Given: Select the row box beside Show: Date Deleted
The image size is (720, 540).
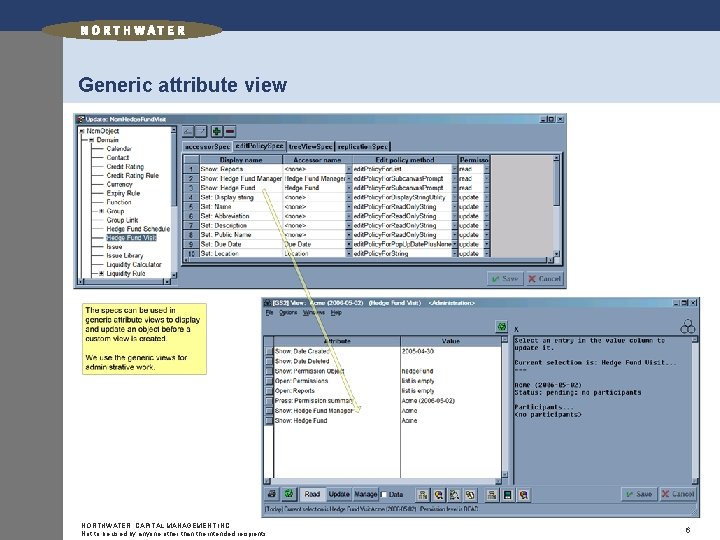Looking at the screenshot, I should [x=269, y=361].
